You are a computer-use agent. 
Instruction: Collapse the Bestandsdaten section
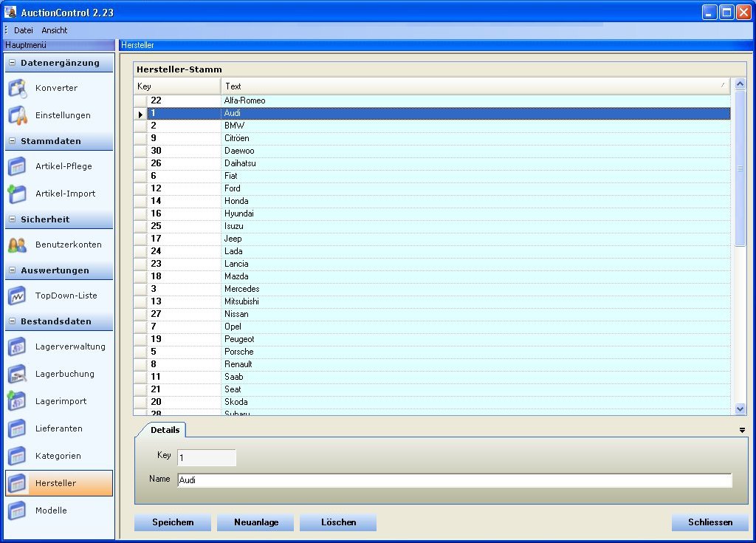coord(13,321)
